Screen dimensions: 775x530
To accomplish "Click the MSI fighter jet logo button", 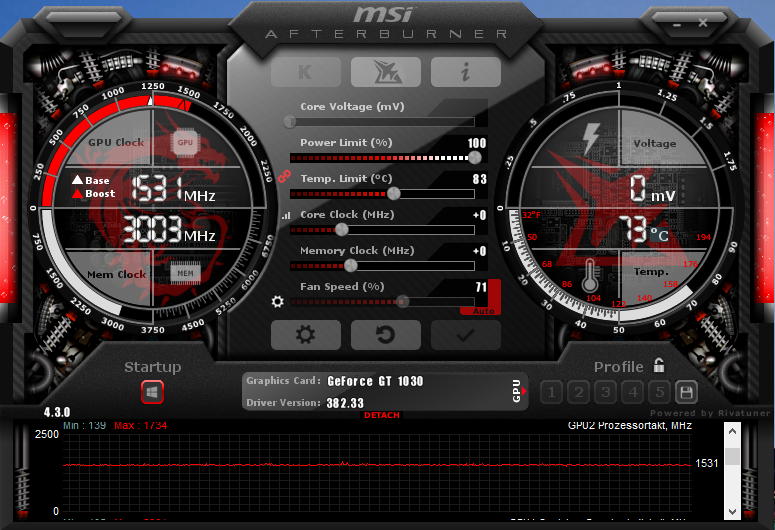I will (x=386, y=72).
